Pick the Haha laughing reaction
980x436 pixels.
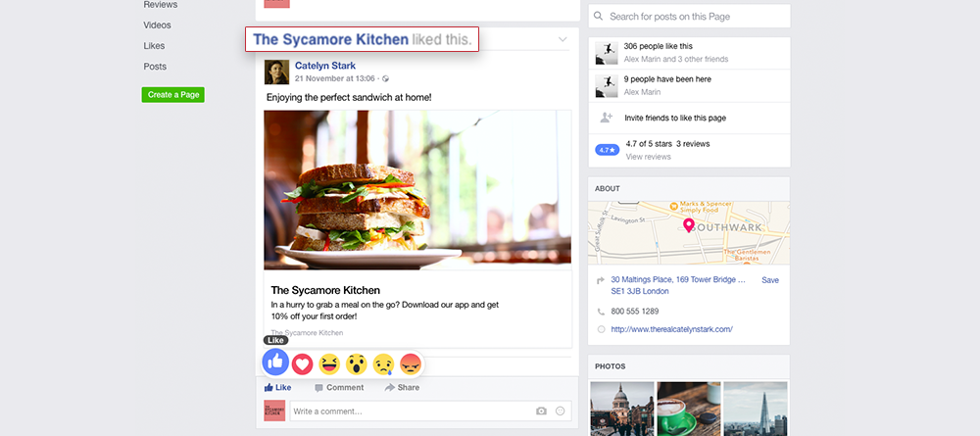(329, 364)
